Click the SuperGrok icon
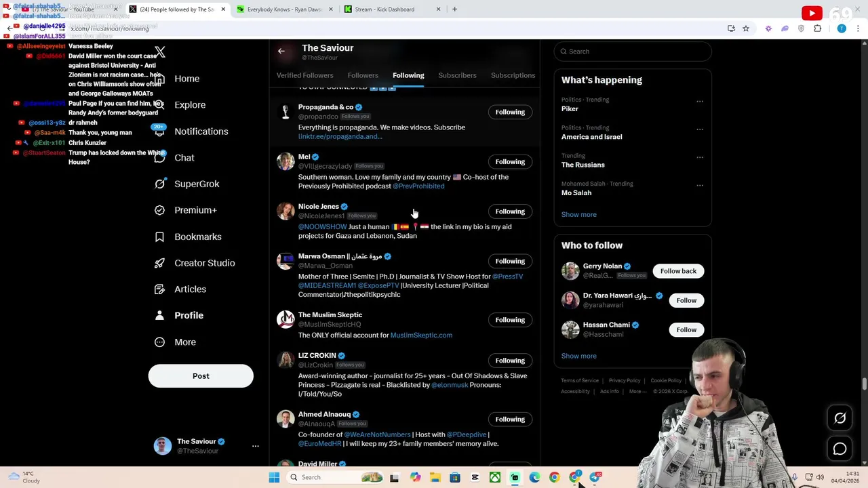The height and width of the screenshot is (488, 868). point(159,184)
